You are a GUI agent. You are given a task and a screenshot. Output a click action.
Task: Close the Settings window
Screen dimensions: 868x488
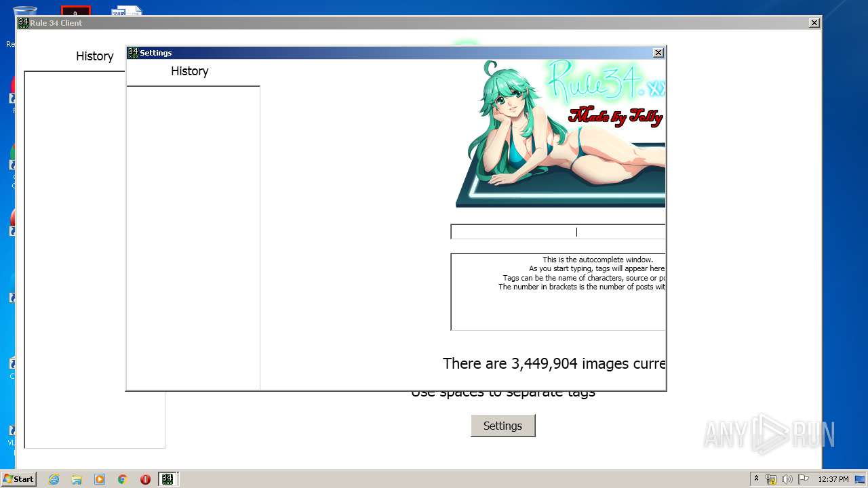pos(658,53)
